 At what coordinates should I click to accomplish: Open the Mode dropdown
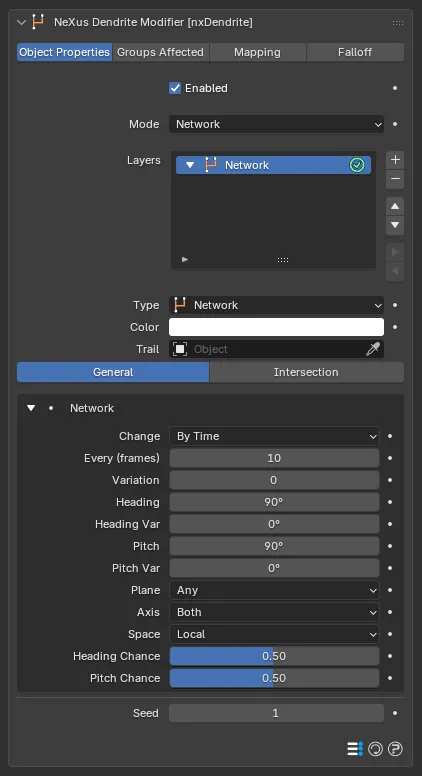(x=276, y=124)
